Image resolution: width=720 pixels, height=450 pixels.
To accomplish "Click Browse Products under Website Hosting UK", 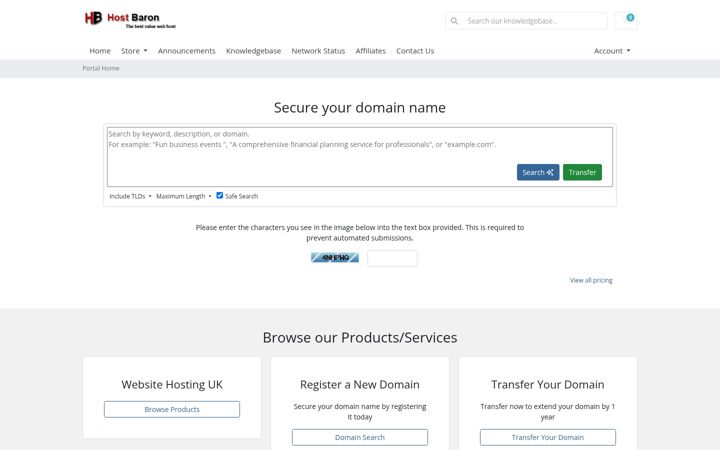I will click(x=172, y=409).
